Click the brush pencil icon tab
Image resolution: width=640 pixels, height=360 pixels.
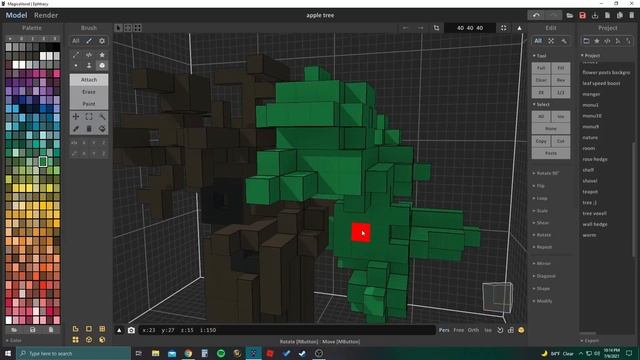tap(89, 41)
